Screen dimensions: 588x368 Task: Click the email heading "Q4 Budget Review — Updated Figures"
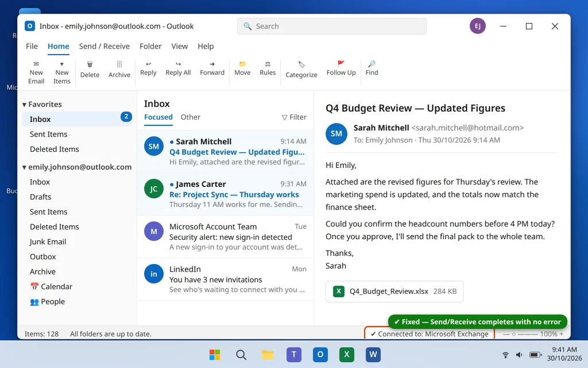pyautogui.click(x=415, y=108)
